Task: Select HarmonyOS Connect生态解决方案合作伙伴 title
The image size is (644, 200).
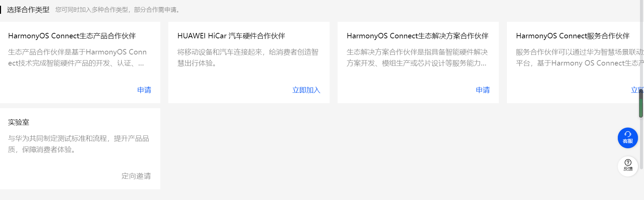Action: click(418, 36)
